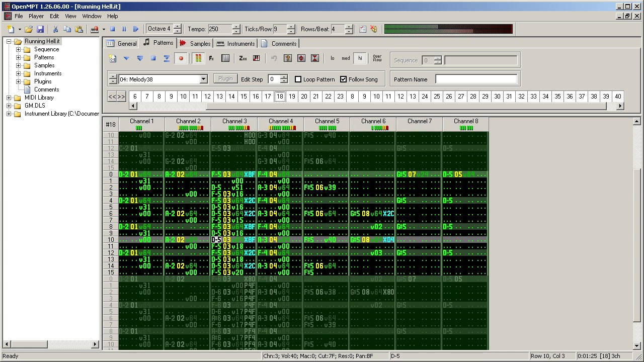This screenshot has width=644, height=362.
Task: Switch to the General tab
Action: [122, 44]
